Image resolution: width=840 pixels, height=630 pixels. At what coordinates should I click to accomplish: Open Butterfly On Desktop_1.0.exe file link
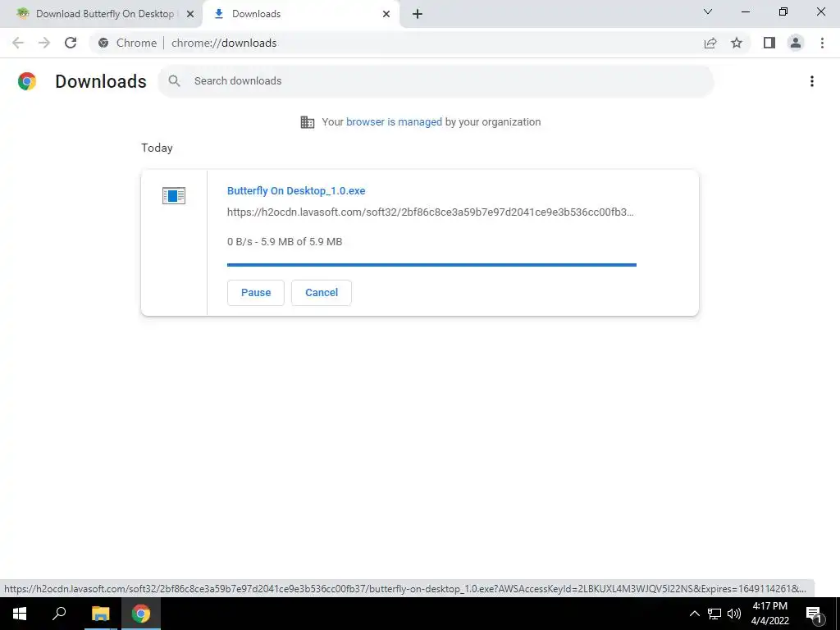296,190
